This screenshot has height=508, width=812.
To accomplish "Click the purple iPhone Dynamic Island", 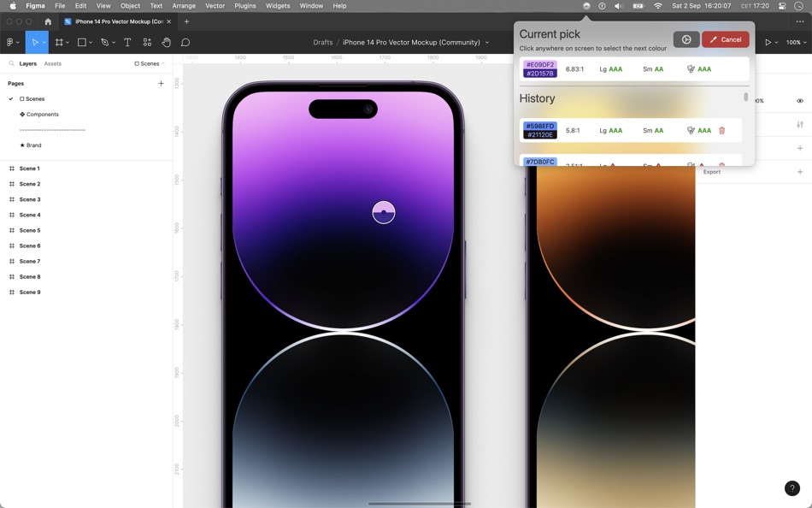I will pyautogui.click(x=343, y=109).
